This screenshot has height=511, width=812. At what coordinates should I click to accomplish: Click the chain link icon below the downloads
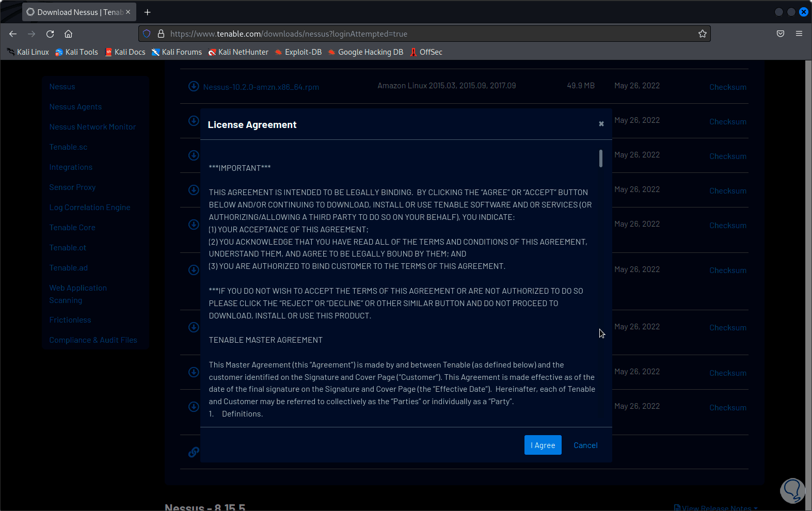[x=194, y=452]
